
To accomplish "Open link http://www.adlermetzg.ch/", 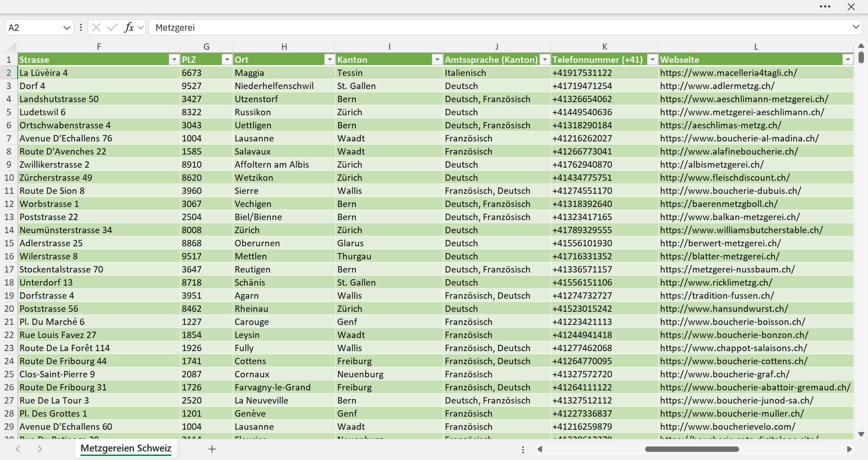I will (717, 86).
